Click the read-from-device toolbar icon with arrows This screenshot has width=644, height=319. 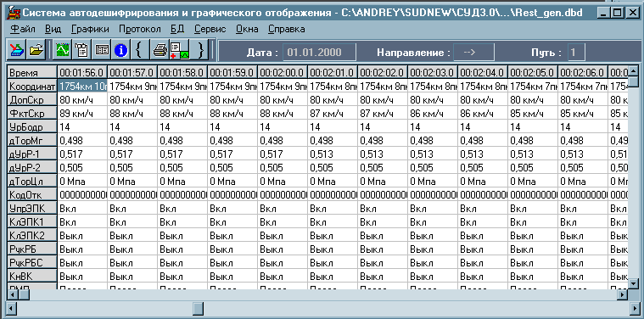(x=18, y=50)
